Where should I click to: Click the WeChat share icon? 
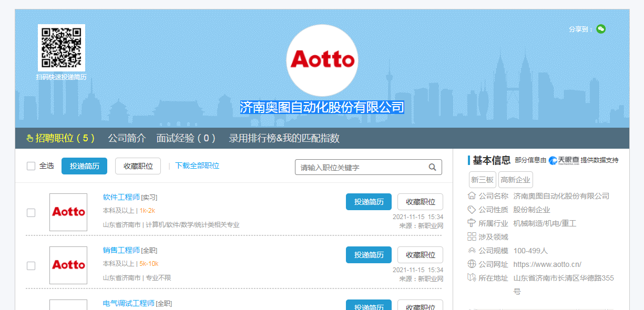tap(601, 29)
